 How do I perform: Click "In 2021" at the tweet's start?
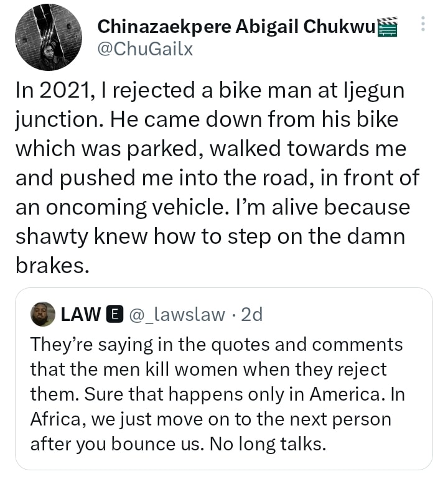[x=54, y=91]
